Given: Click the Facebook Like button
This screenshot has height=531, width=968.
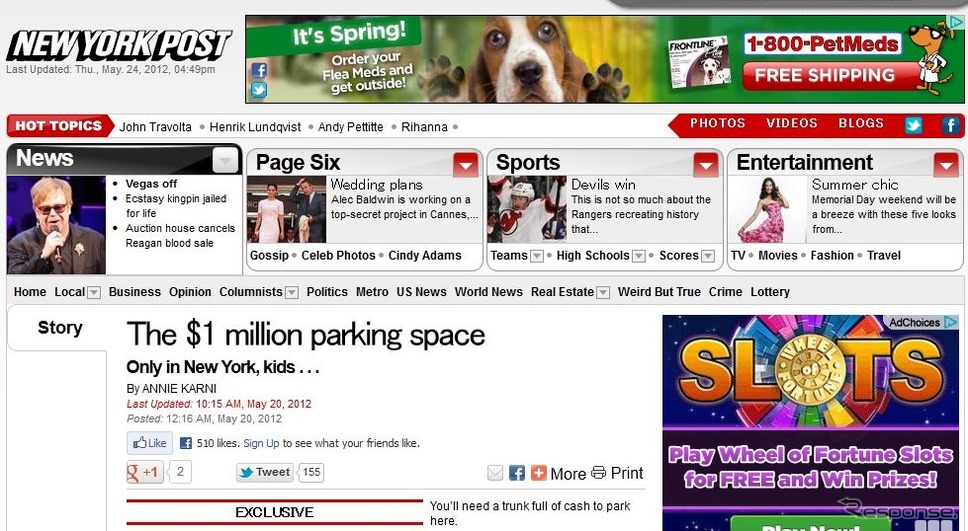Looking at the screenshot, I should coord(149,443).
